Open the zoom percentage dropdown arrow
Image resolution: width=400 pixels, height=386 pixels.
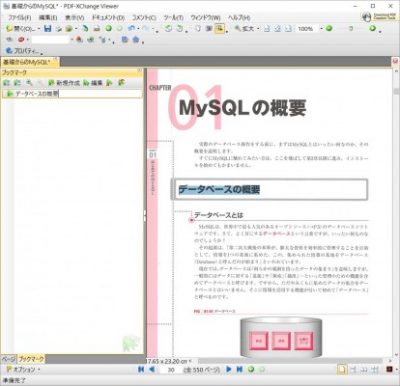[x=322, y=29]
